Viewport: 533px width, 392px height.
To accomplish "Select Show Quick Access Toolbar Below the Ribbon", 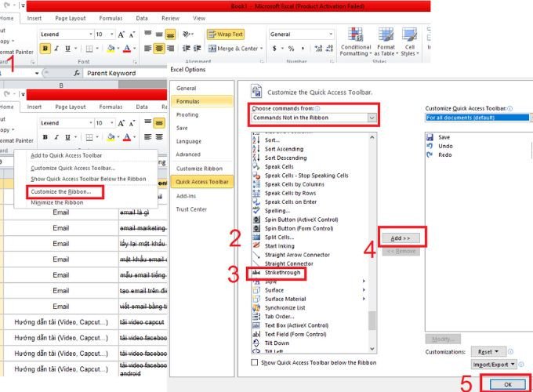I will point(89,179).
